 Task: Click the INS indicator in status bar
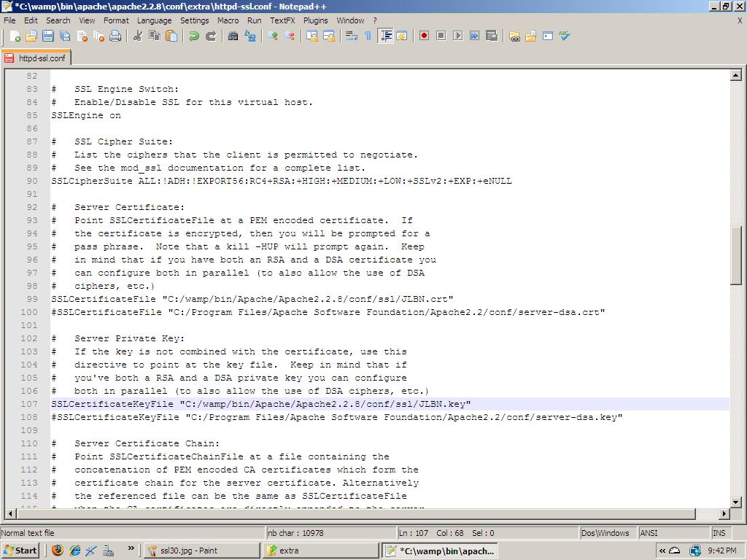[719, 533]
